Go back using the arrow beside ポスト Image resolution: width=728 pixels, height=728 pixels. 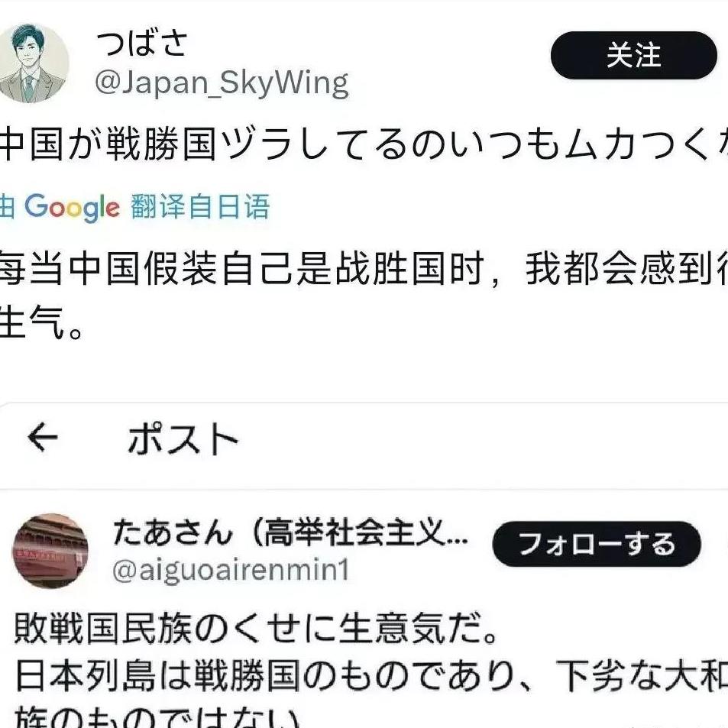coord(42,437)
